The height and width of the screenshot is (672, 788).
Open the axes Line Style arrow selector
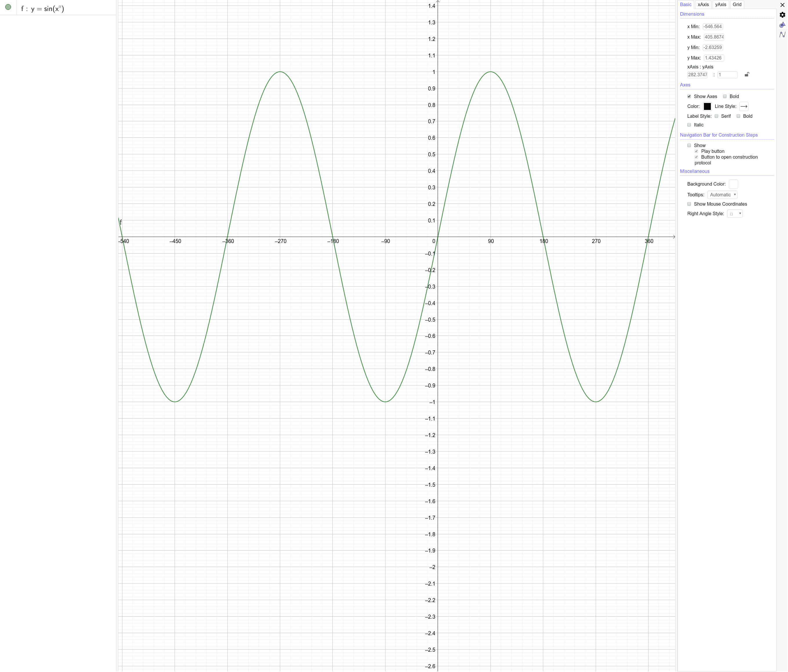(744, 106)
